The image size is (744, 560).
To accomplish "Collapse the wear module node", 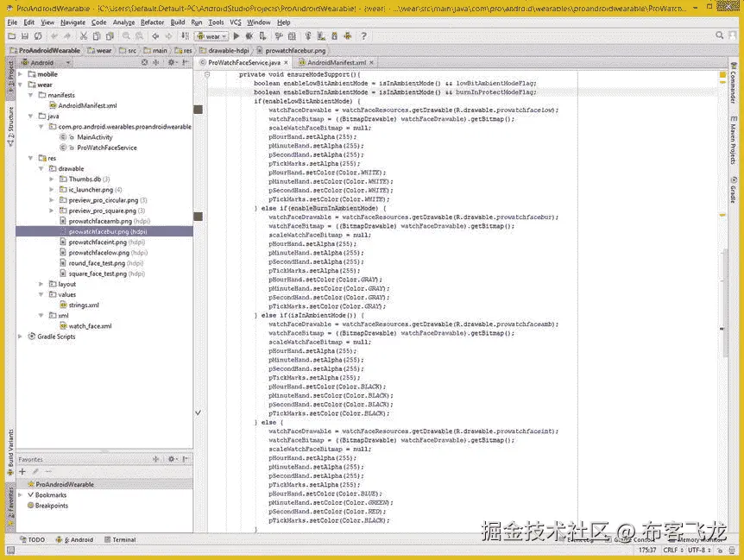I will pyautogui.click(x=20, y=85).
